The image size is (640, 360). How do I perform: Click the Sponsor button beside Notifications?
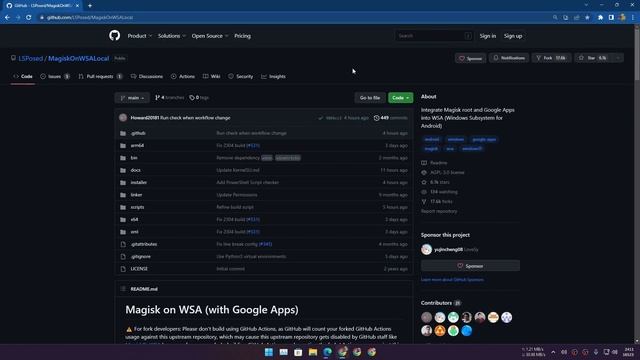(x=471, y=58)
